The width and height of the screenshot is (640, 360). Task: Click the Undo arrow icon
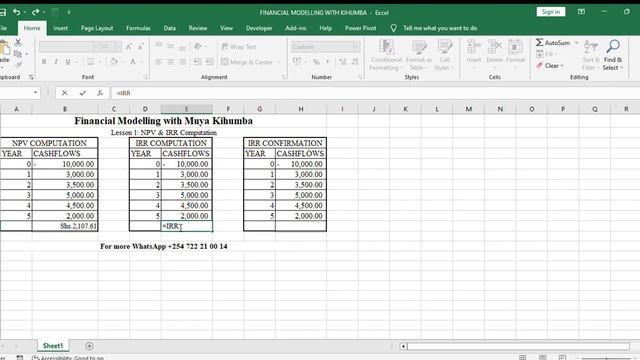pos(16,12)
